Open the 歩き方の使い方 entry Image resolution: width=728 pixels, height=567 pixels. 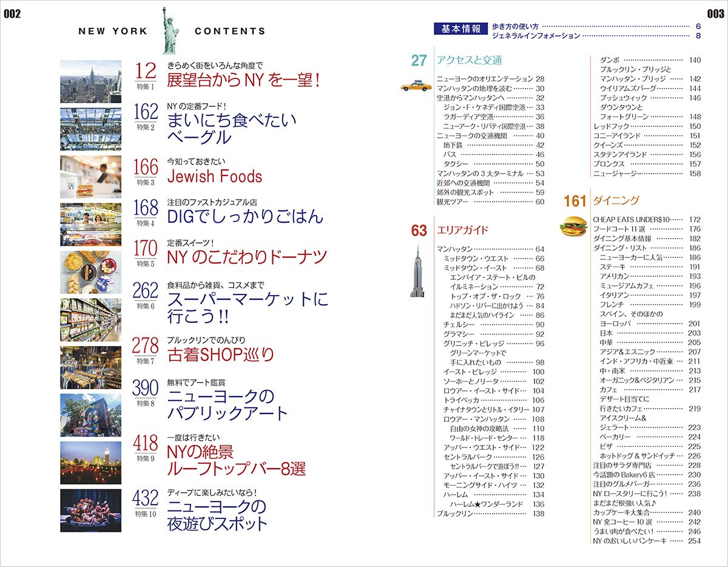tap(514, 26)
